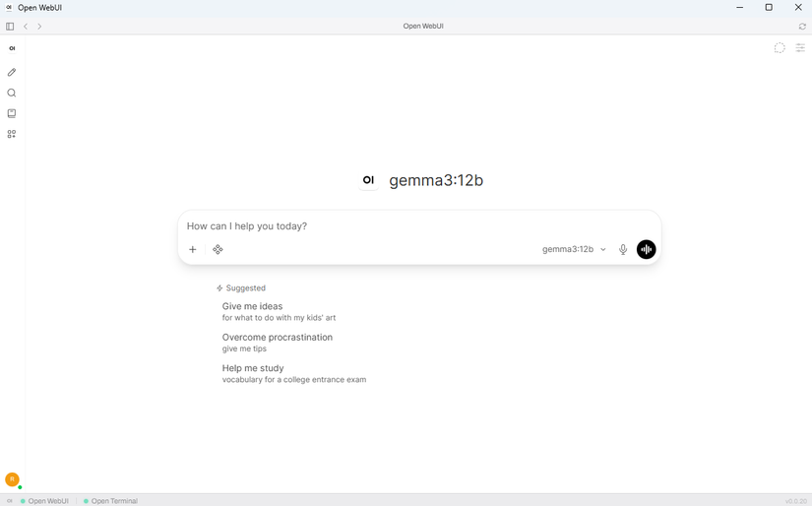Toggle temporary chat dashed circle icon

click(x=780, y=48)
